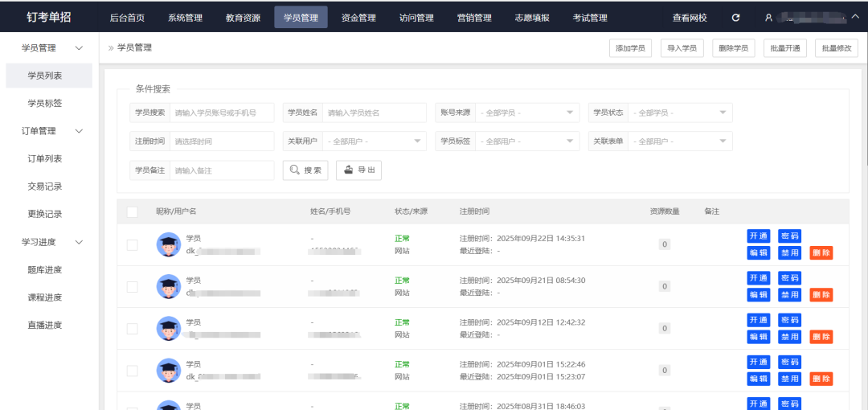Click the user profile icon in header
The width and height of the screenshot is (868, 410).
768,18
